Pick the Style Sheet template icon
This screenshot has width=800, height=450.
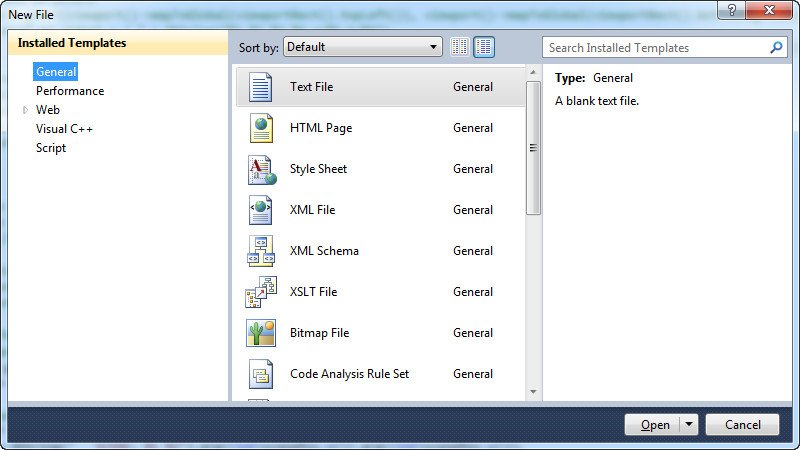[x=261, y=169]
